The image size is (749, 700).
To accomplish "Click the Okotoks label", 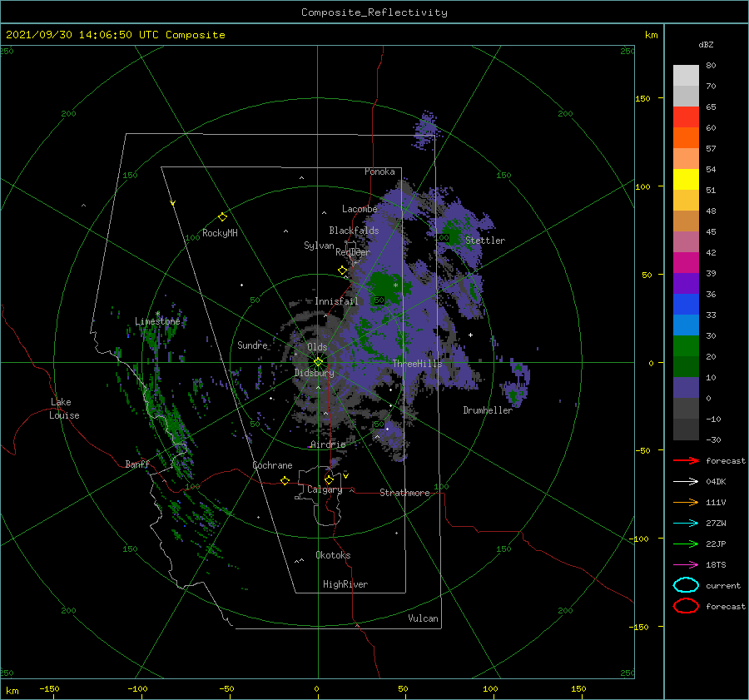I will (x=333, y=555).
